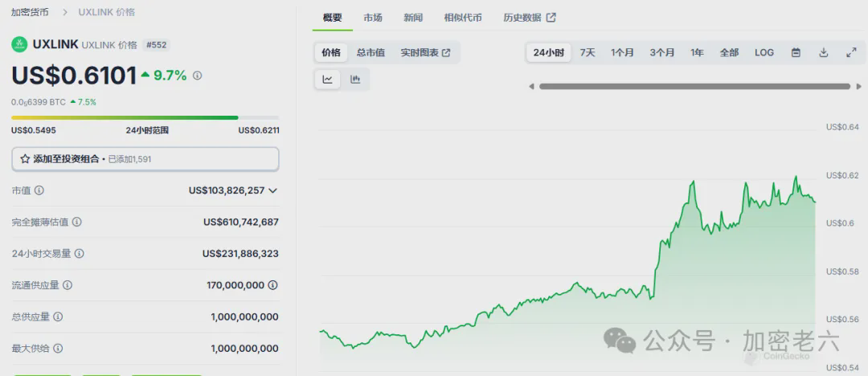Viewport: 868px width, 376px height.
Task: Click US$0.5495 range low value
Action: click(x=34, y=131)
